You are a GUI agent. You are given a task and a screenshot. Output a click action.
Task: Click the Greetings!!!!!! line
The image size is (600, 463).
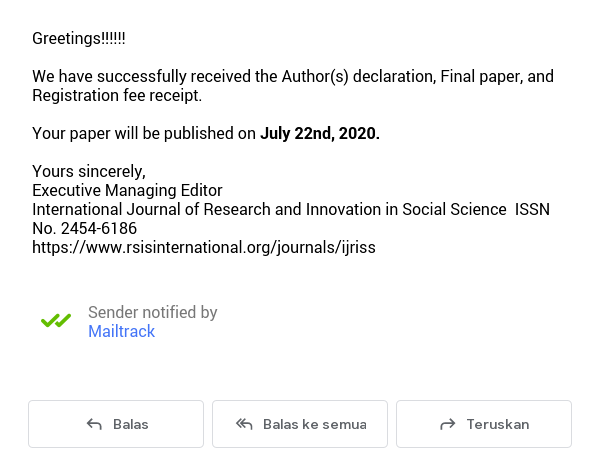coord(79,39)
